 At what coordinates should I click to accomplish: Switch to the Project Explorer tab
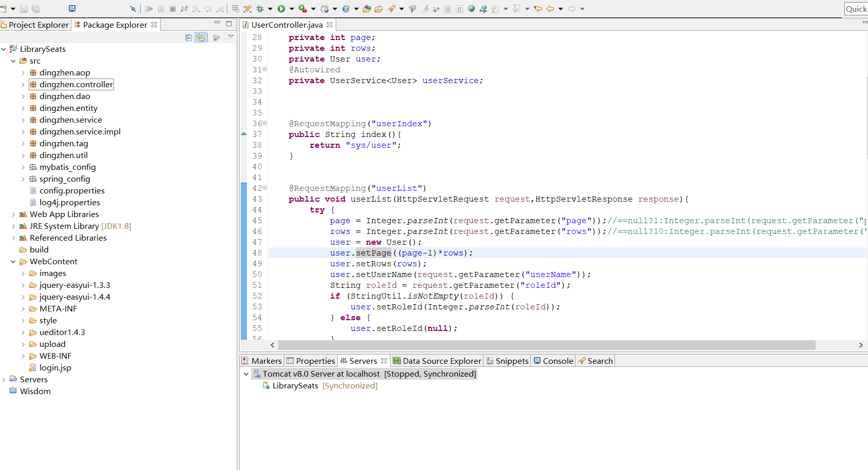[x=35, y=25]
